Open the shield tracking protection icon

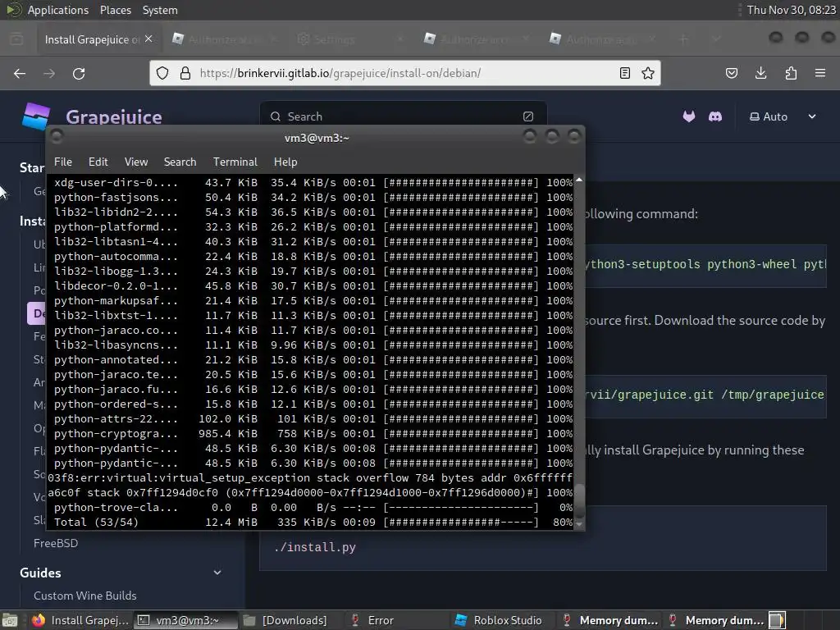pyautogui.click(x=162, y=73)
